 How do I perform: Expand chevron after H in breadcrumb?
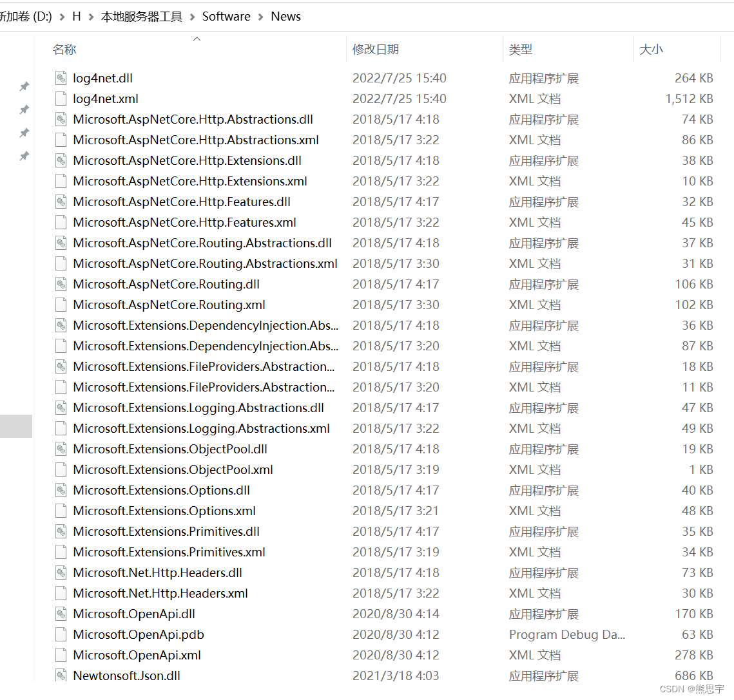[x=92, y=17]
